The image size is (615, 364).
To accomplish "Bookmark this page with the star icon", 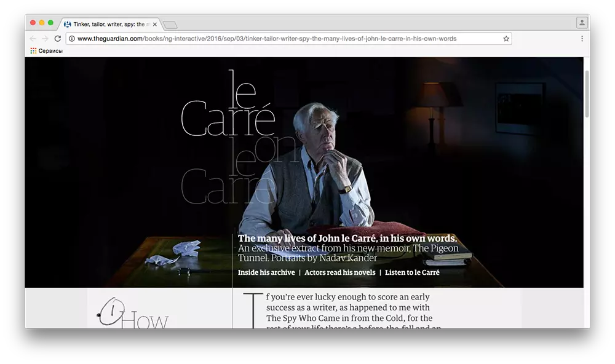I will [x=506, y=39].
